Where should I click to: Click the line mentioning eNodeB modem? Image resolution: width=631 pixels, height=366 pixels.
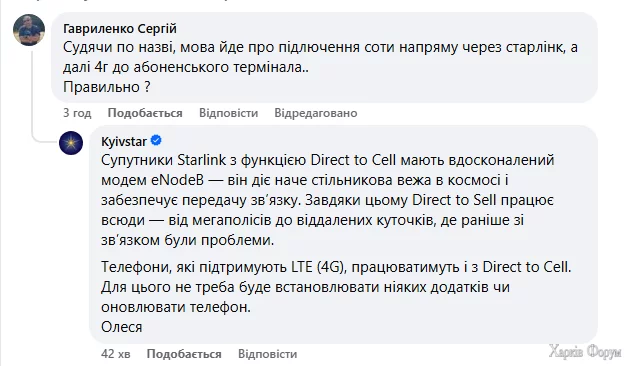pos(305,180)
